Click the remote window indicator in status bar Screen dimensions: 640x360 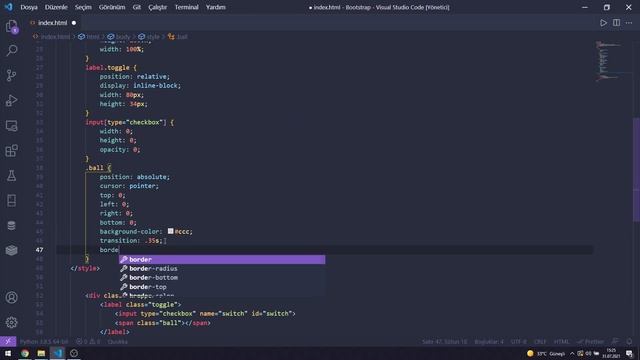(8, 342)
